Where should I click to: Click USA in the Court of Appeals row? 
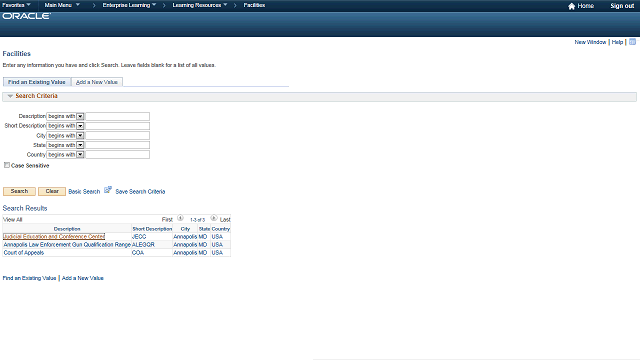click(217, 253)
